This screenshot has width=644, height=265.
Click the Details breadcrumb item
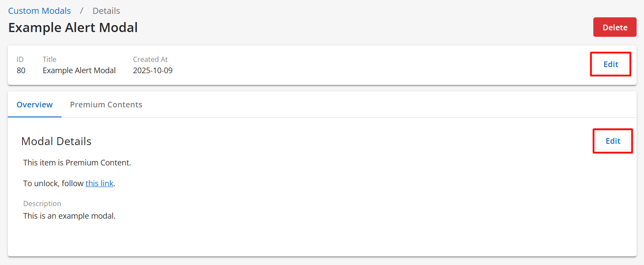[x=106, y=11]
